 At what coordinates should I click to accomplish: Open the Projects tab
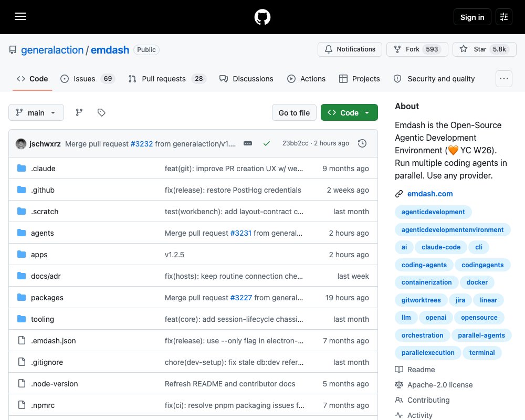[360, 79]
